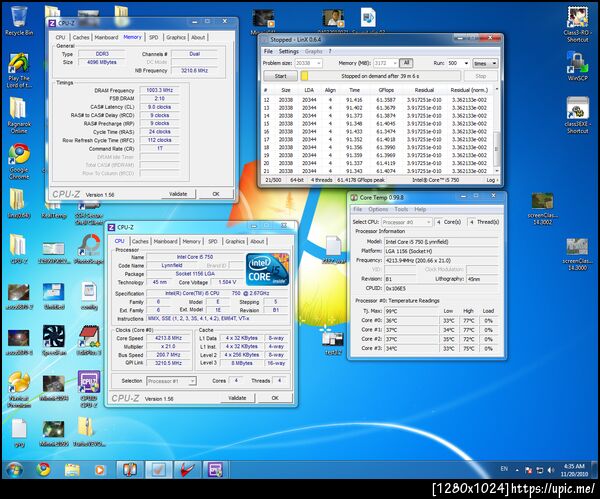Switch to the SPD tab in the Memory CPU-Z window
The width and height of the screenshot is (600, 499).
pos(153,38)
